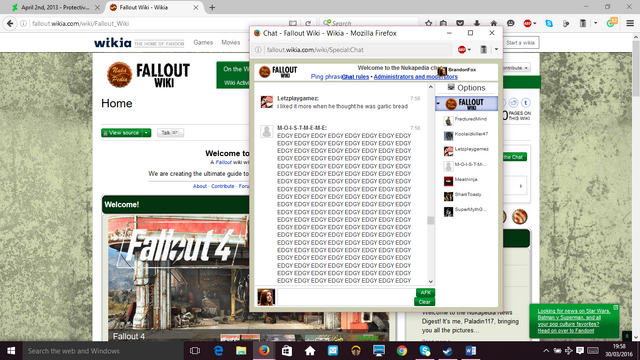Open Microsoft Edge from the taskbar
Screen dimensions: 640x360
point(218,351)
